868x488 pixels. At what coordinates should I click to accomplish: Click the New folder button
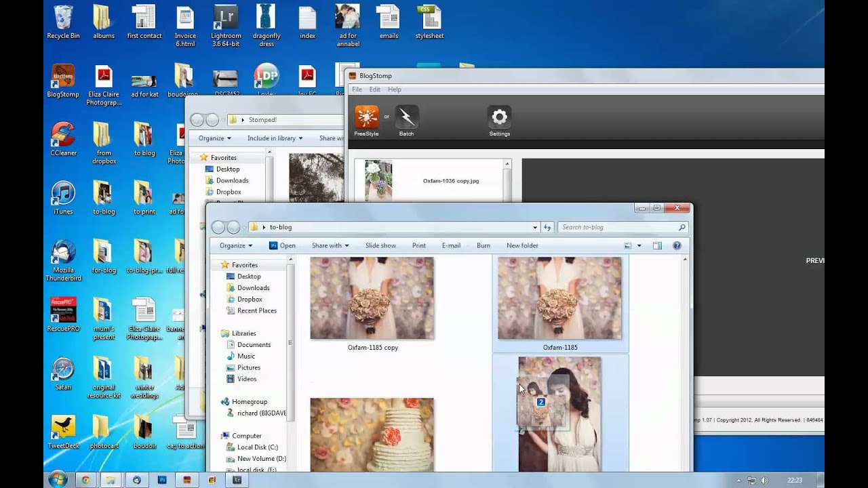coord(522,245)
